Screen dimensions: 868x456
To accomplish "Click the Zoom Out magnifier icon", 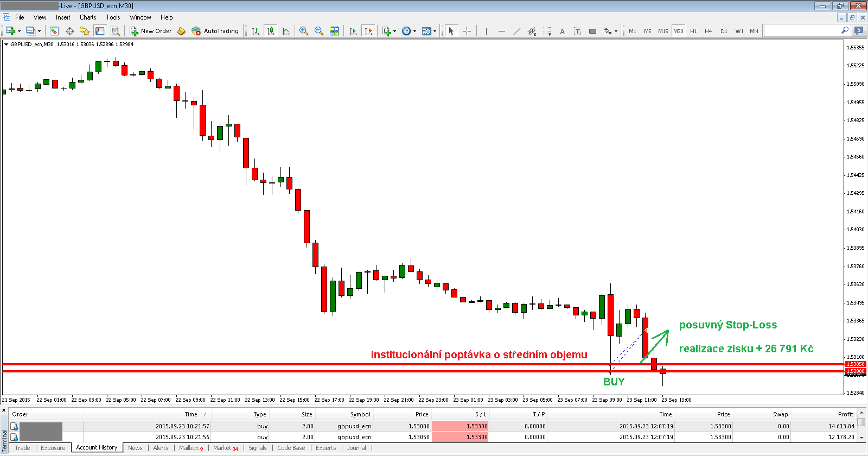I will tap(319, 31).
